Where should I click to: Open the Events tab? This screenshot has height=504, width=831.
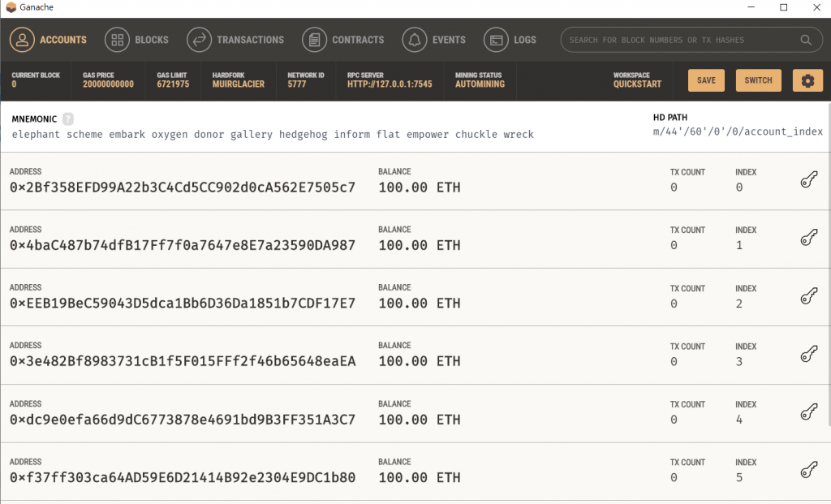(x=433, y=40)
